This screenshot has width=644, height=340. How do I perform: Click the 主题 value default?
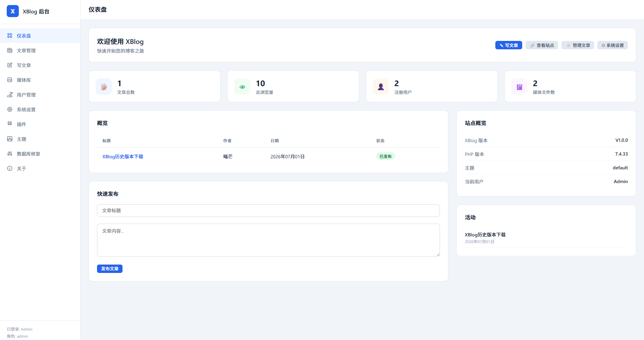pos(620,168)
